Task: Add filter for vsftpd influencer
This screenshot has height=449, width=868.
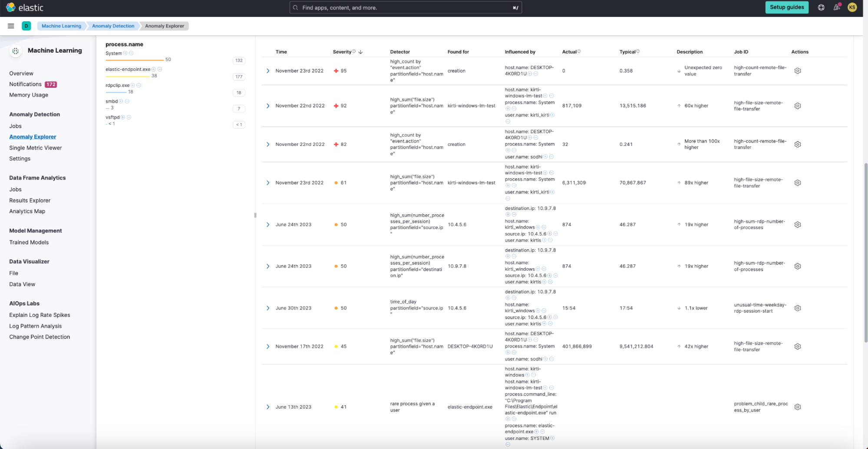Action: (122, 117)
